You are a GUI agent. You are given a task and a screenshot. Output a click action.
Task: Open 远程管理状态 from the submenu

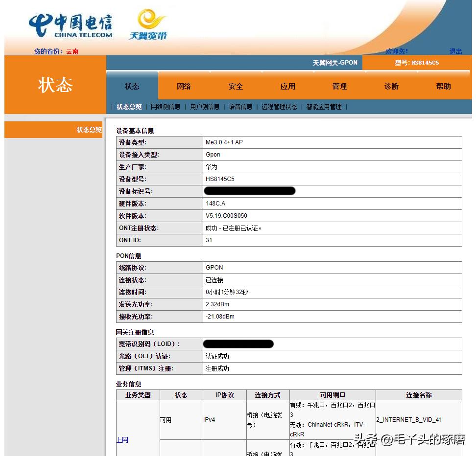pyautogui.click(x=280, y=107)
